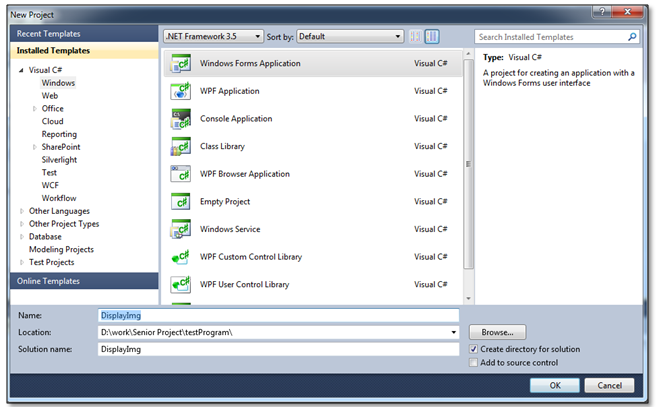This screenshot has width=656, height=407.
Task: Click the Name input field
Action: pos(278,315)
